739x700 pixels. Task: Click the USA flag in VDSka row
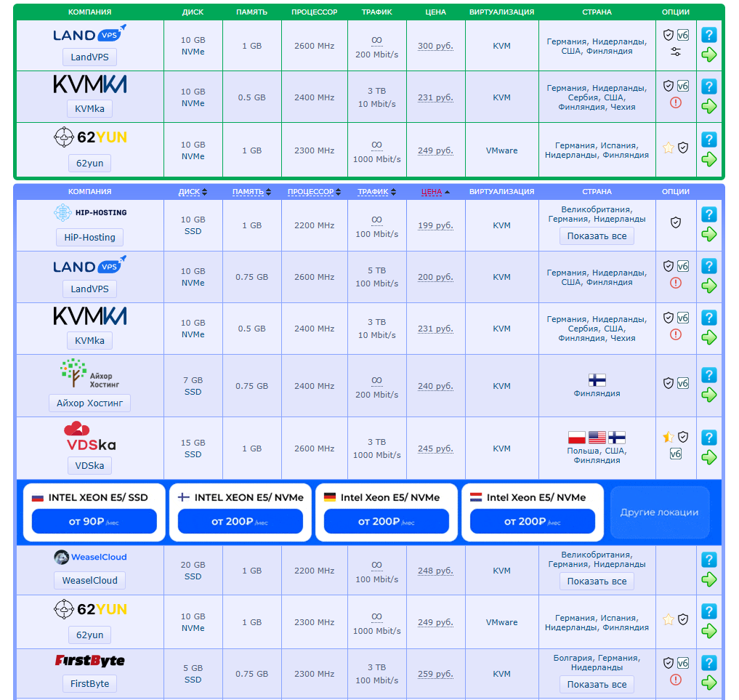[597, 438]
